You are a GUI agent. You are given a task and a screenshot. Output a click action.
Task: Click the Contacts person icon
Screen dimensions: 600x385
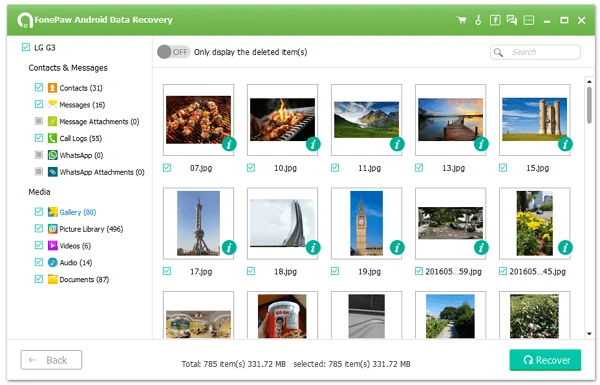click(52, 88)
